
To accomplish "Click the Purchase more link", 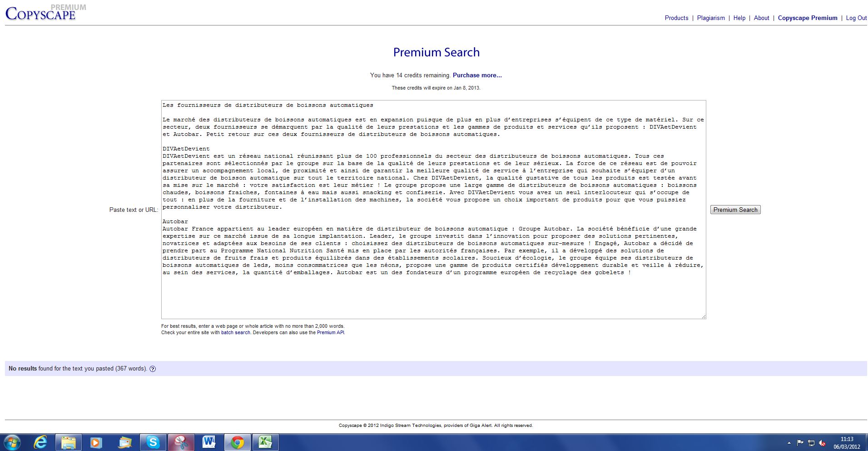I will [477, 75].
